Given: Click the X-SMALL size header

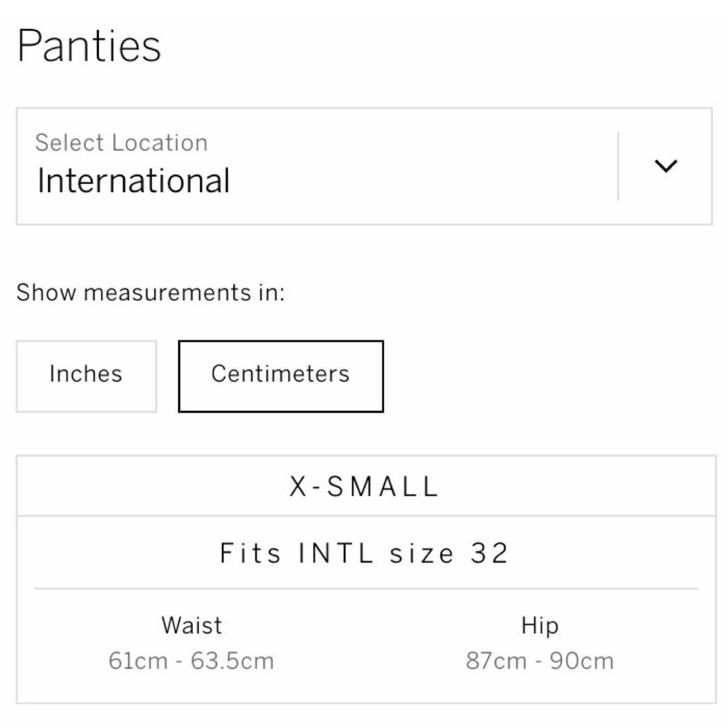Looking at the screenshot, I should pos(365,487).
